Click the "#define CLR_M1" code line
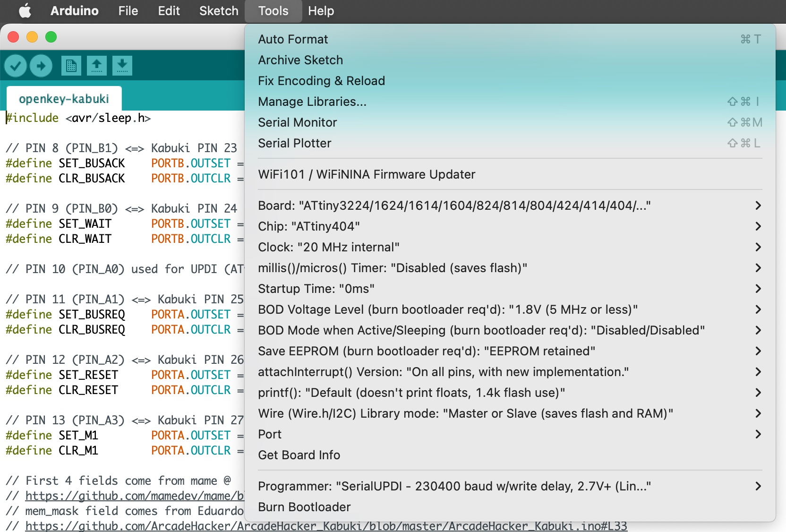 (x=125, y=450)
